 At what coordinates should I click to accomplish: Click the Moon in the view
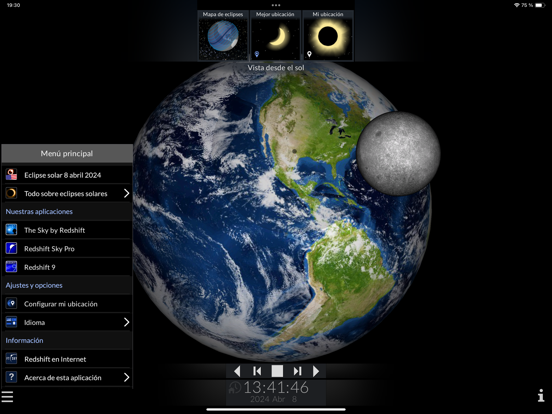click(x=398, y=153)
